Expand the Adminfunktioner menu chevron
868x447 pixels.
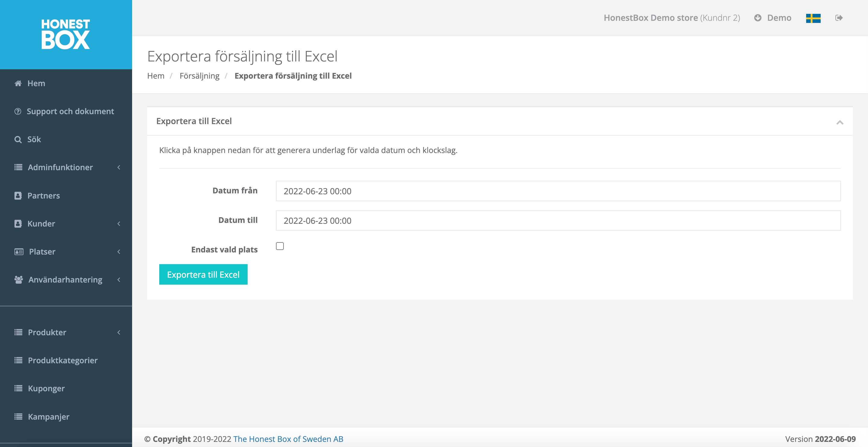(x=119, y=167)
